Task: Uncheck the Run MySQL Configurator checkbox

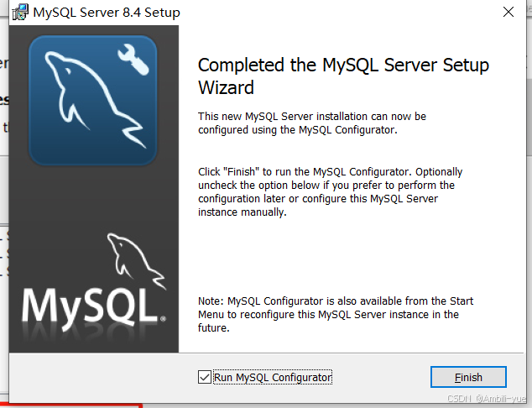Action: click(x=205, y=377)
